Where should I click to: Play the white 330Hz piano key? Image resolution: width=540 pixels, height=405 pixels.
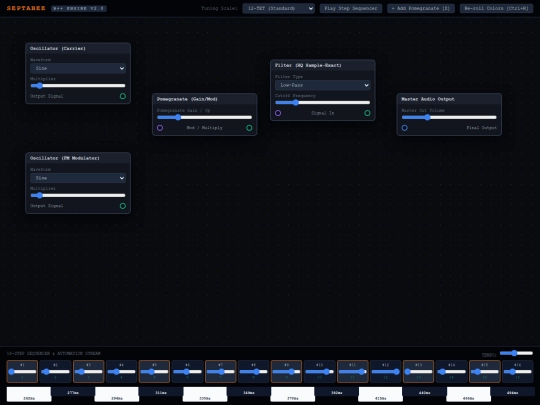[x=205, y=394]
